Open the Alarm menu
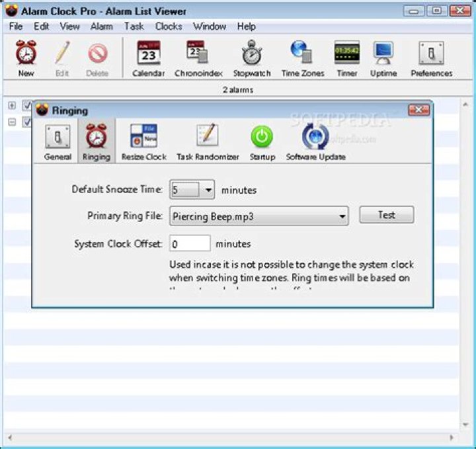476x449 pixels. coord(101,26)
